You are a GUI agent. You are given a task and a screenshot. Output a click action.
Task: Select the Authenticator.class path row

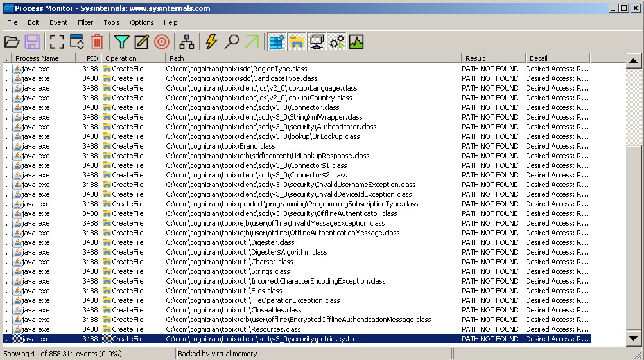coord(296,127)
